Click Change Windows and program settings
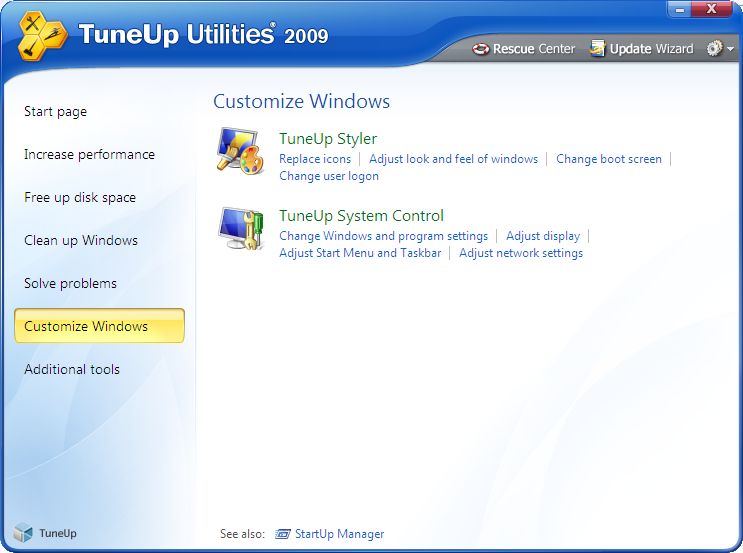 383,236
